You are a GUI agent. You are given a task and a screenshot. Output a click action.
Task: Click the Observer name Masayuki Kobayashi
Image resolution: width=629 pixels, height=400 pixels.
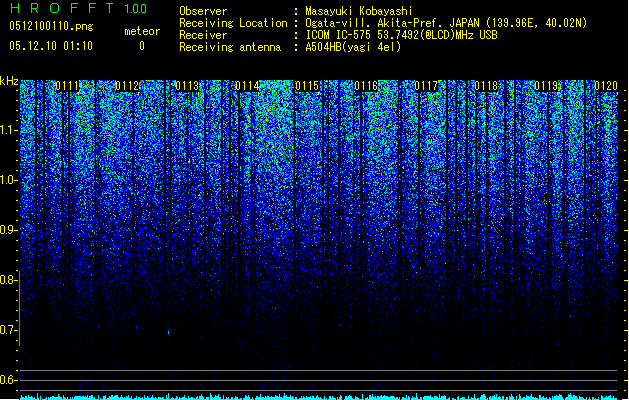click(x=359, y=11)
